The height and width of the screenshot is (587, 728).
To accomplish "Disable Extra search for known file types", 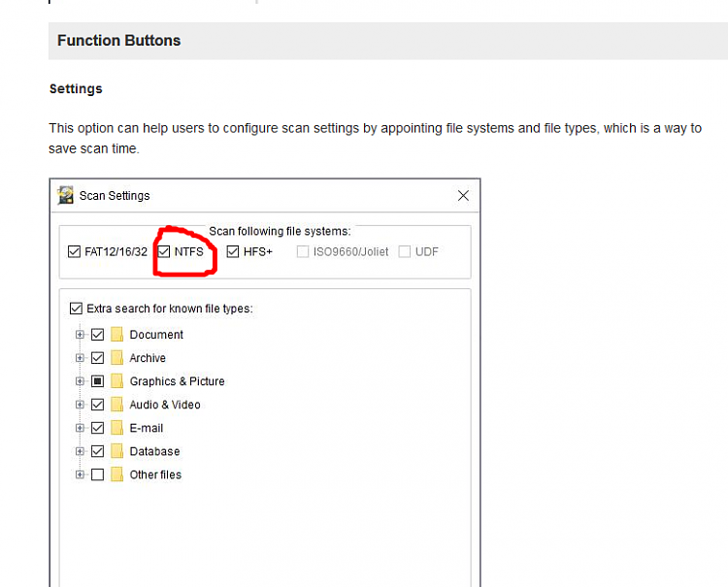I will pyautogui.click(x=76, y=309).
